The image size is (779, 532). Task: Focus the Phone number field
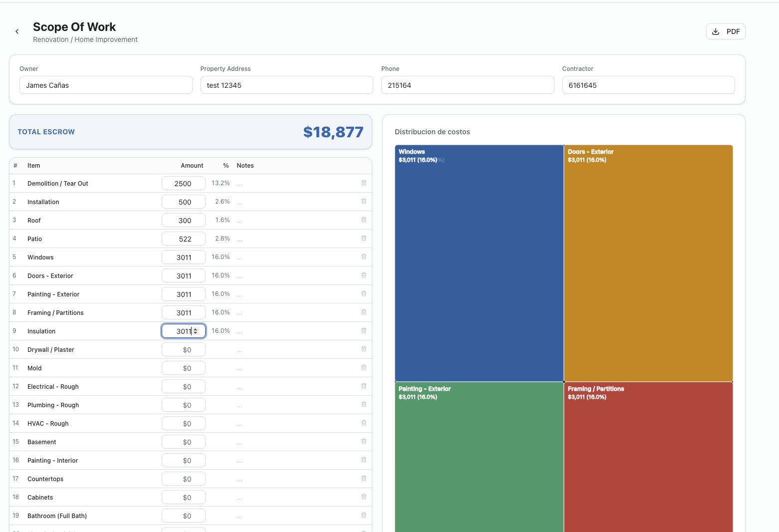pyautogui.click(x=467, y=85)
